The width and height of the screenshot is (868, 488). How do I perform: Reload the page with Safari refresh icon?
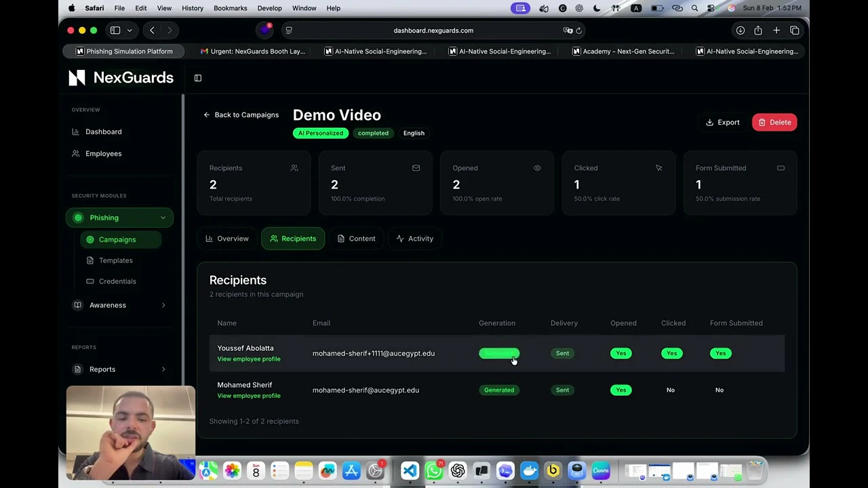(x=579, y=30)
